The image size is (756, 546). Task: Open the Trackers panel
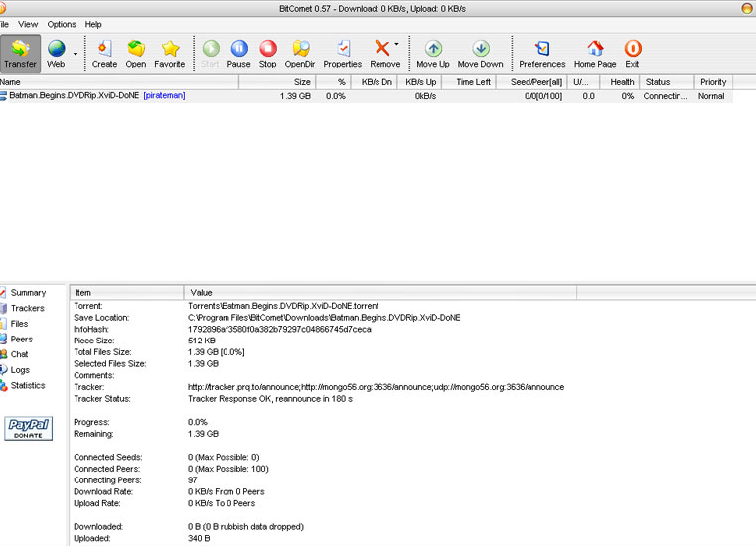pos(27,308)
